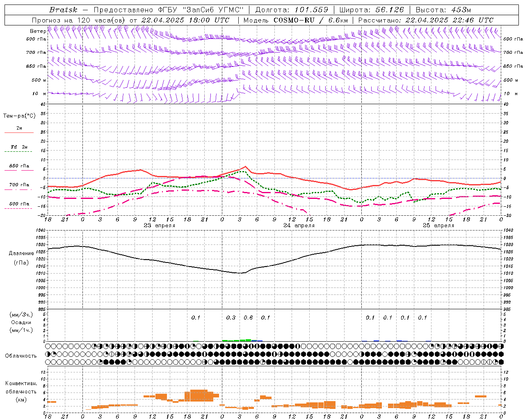The image size is (525, 420).
Task: Click the solid red 2м legend line
Action: coord(19,132)
